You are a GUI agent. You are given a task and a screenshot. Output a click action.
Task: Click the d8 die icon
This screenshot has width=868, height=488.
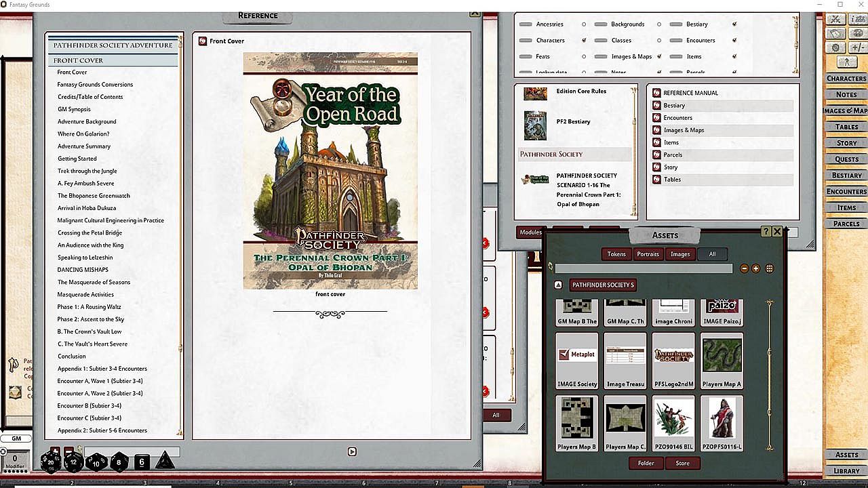pyautogui.click(x=119, y=462)
